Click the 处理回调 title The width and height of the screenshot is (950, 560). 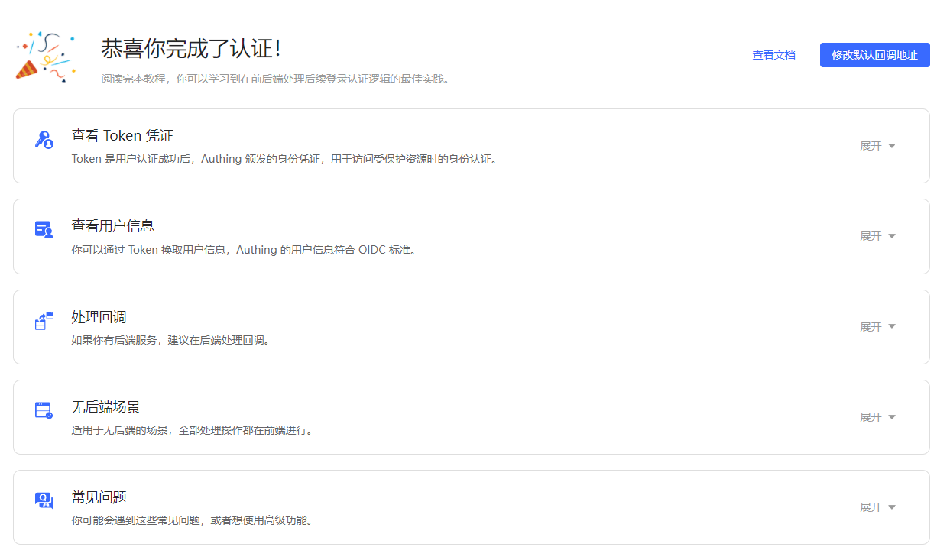pos(99,317)
